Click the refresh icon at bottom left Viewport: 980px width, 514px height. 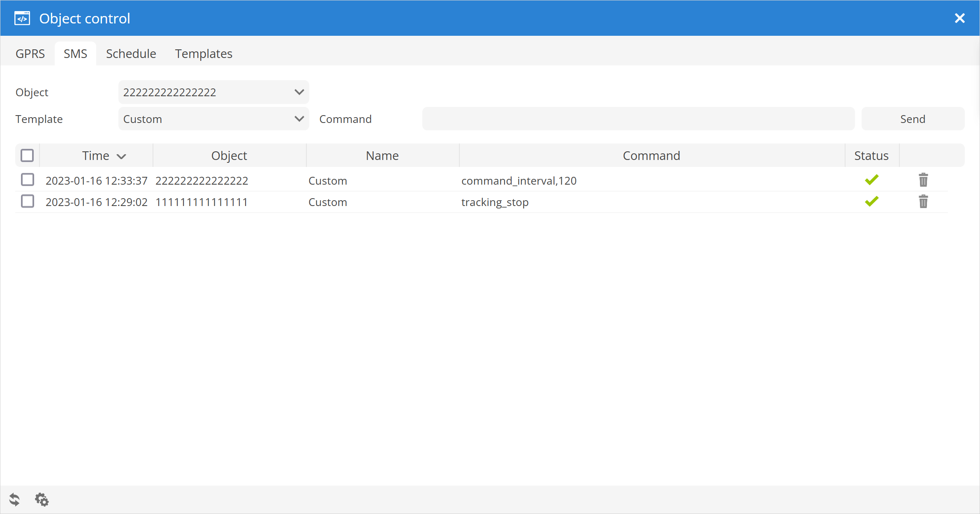(x=14, y=499)
